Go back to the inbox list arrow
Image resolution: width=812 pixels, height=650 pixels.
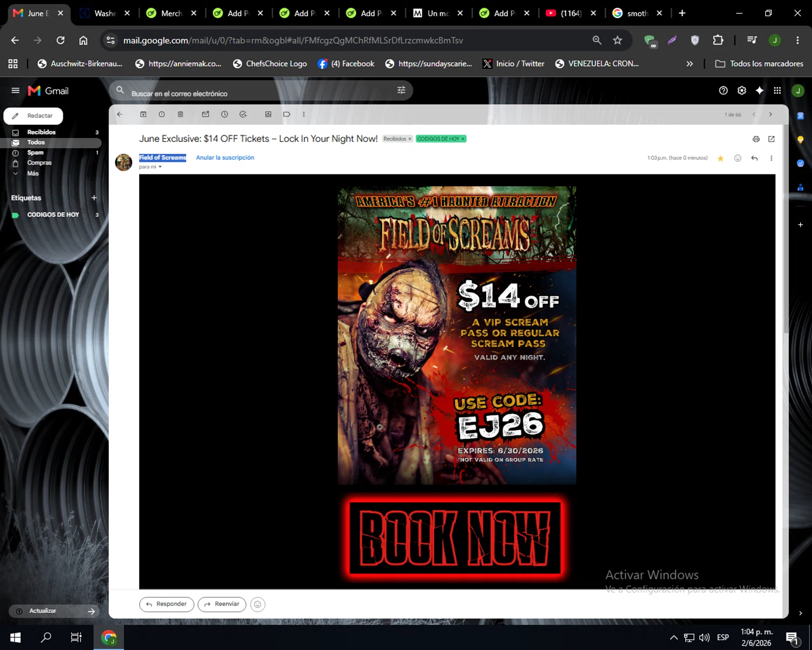pos(120,114)
